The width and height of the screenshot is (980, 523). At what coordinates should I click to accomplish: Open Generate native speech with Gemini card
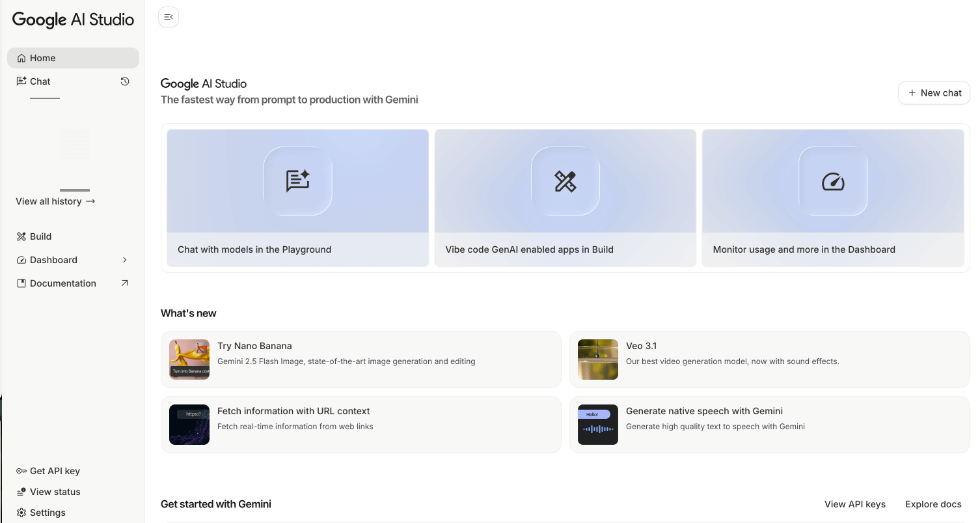[769, 425]
